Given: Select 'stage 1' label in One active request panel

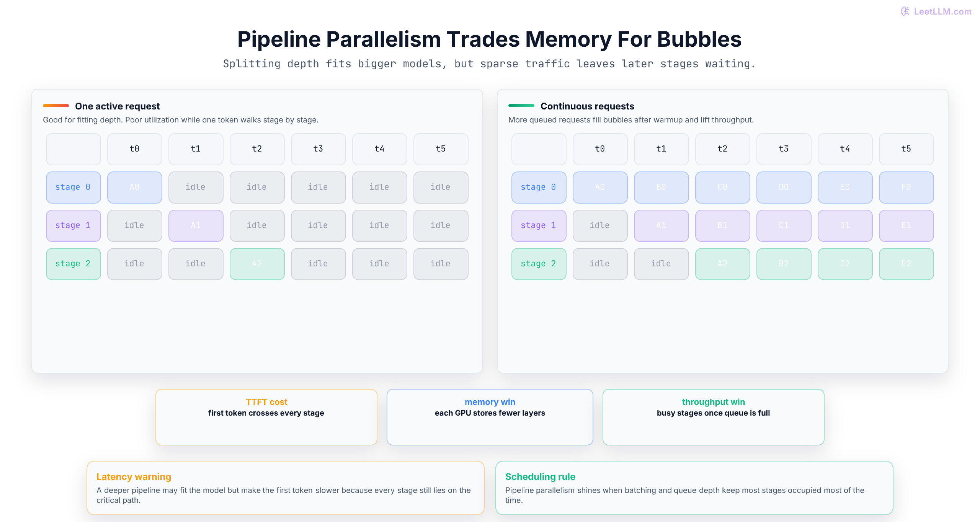Looking at the screenshot, I should click(73, 225).
